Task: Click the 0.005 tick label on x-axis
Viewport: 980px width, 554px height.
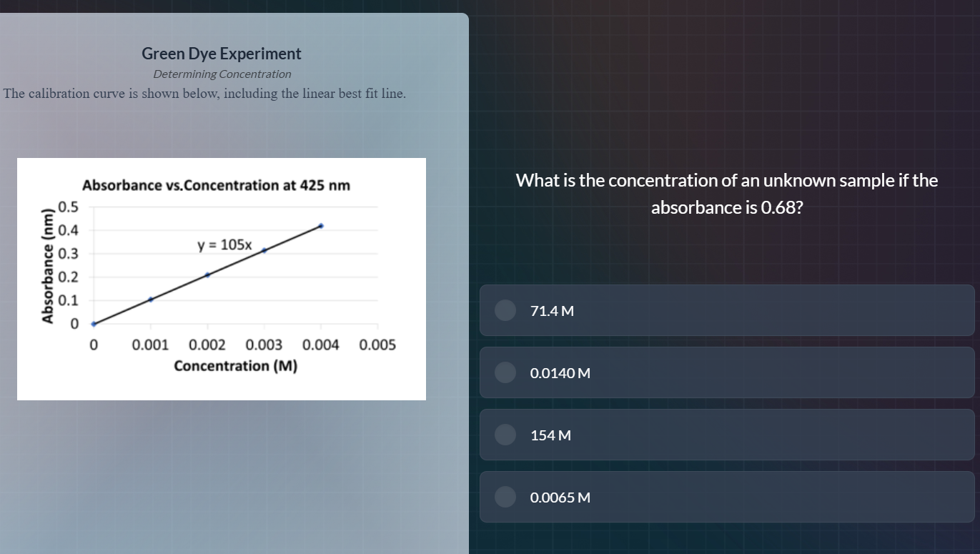Action: [x=377, y=345]
